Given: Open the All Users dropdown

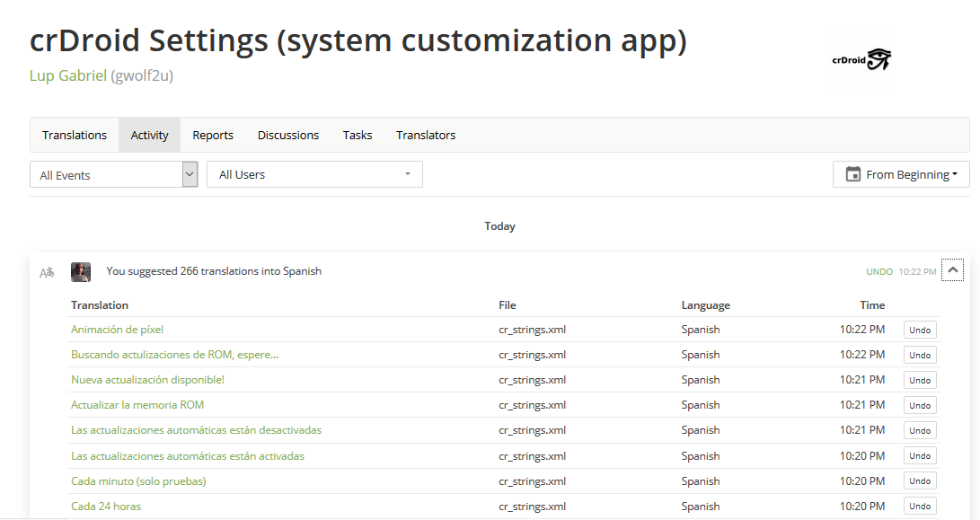Looking at the screenshot, I should point(314,174).
